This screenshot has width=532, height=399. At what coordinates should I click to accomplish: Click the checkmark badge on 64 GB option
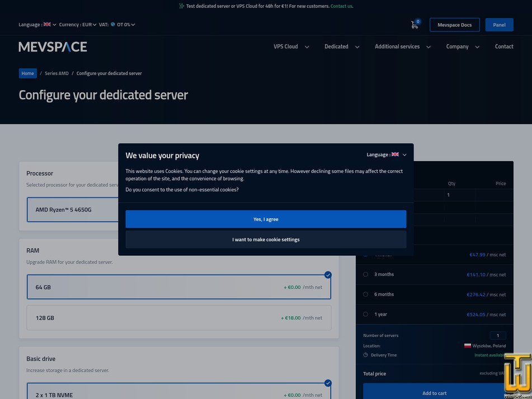(x=328, y=275)
